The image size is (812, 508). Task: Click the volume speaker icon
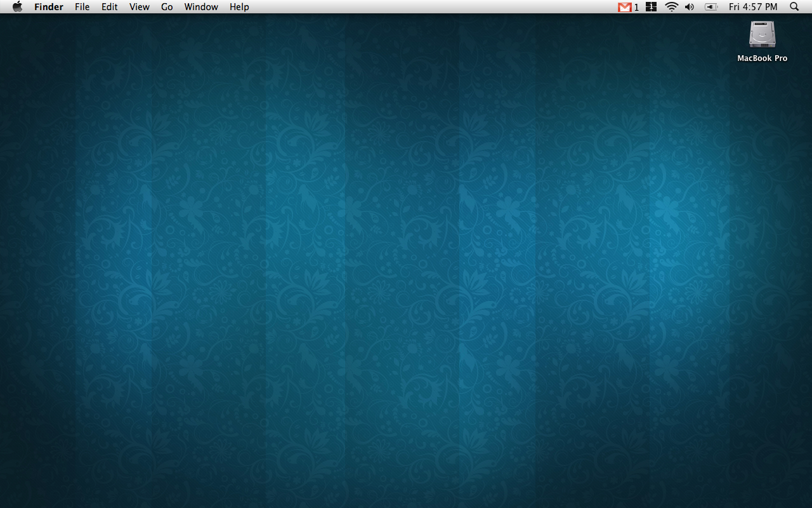[690, 7]
